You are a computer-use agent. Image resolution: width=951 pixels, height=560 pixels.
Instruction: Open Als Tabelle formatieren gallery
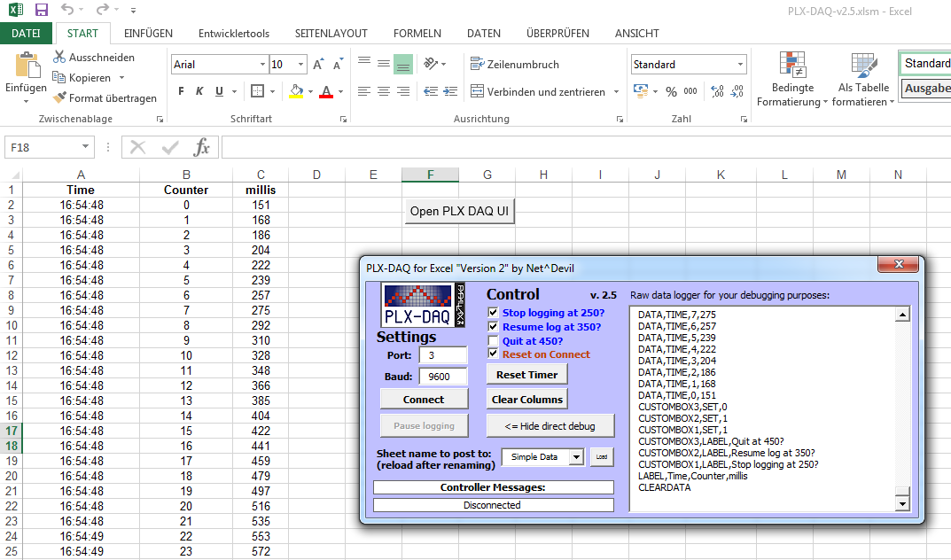[863, 80]
